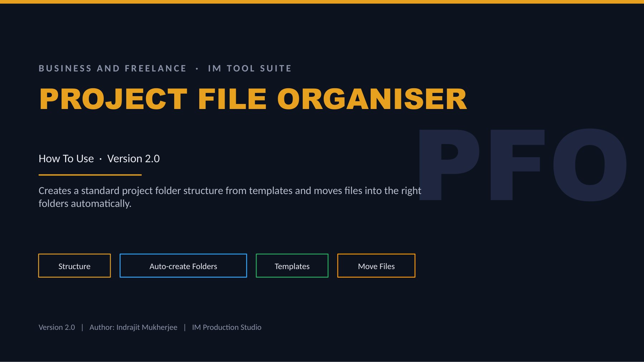Select Version 2.0 beside How To Use
Viewport: 644px width, 362px height.
click(x=133, y=158)
